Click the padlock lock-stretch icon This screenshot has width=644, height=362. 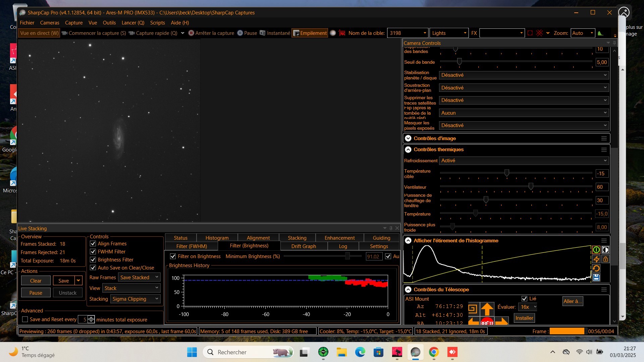coord(605,259)
